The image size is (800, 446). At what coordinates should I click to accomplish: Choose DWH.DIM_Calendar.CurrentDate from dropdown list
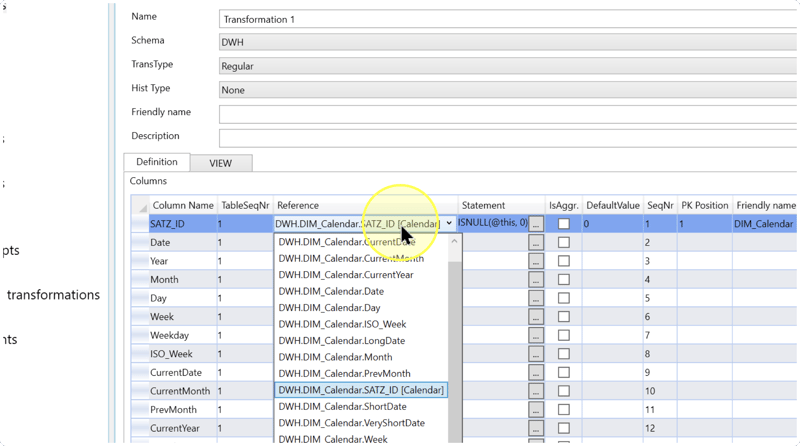361,242
